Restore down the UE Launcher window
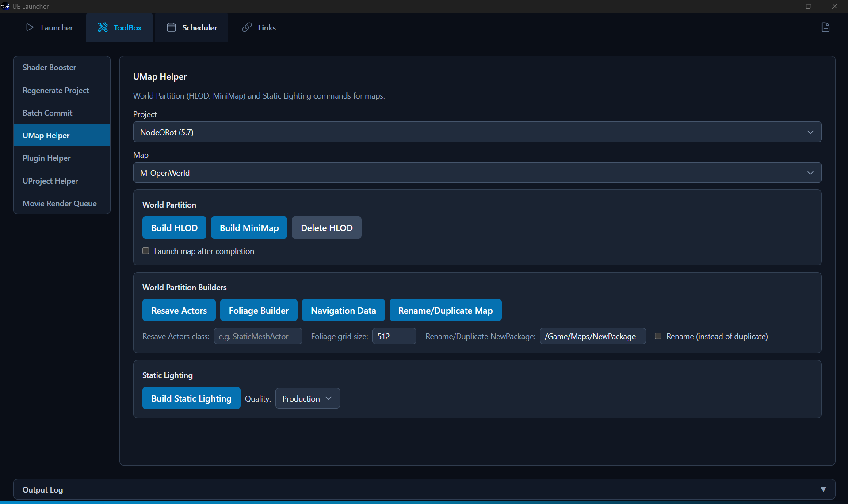The width and height of the screenshot is (848, 504). click(x=809, y=6)
